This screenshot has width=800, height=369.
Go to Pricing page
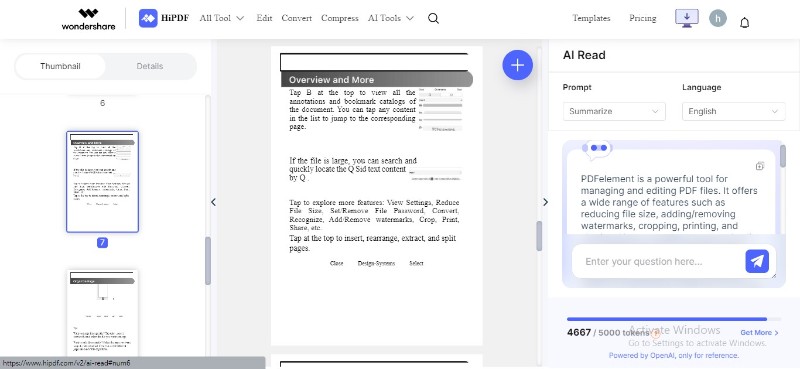(642, 18)
